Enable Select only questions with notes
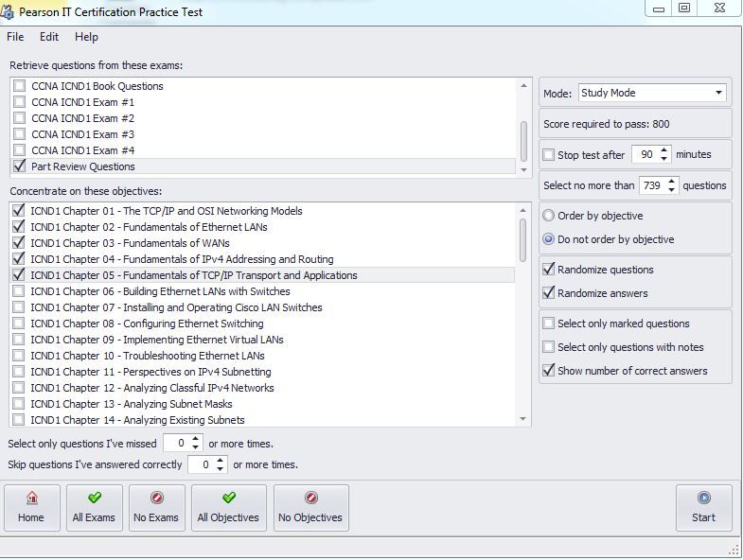This screenshot has height=560, width=743. [548, 347]
